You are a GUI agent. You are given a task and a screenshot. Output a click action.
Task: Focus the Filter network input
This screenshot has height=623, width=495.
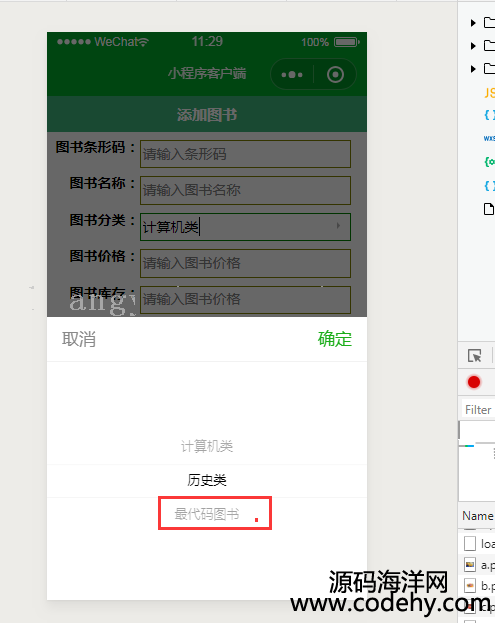[x=478, y=410]
